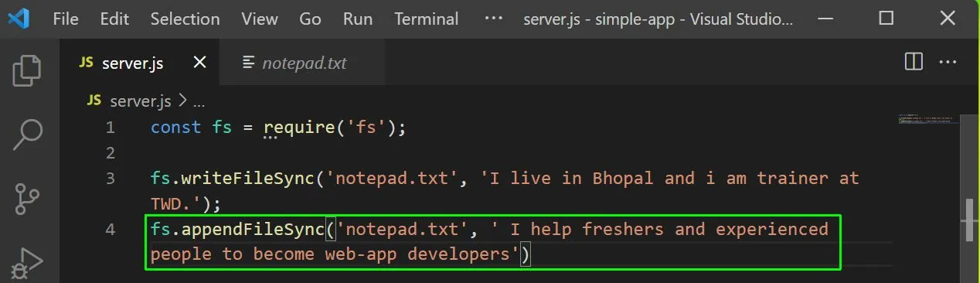
Task: Click line number 3 in gutter
Action: pos(111,179)
